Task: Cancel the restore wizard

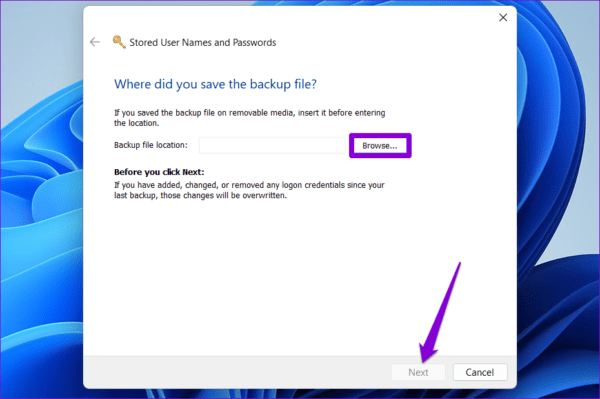Action: pyautogui.click(x=480, y=372)
